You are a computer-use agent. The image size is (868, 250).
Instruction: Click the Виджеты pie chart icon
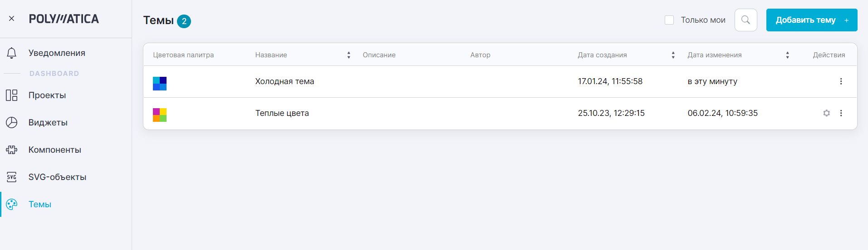point(12,123)
